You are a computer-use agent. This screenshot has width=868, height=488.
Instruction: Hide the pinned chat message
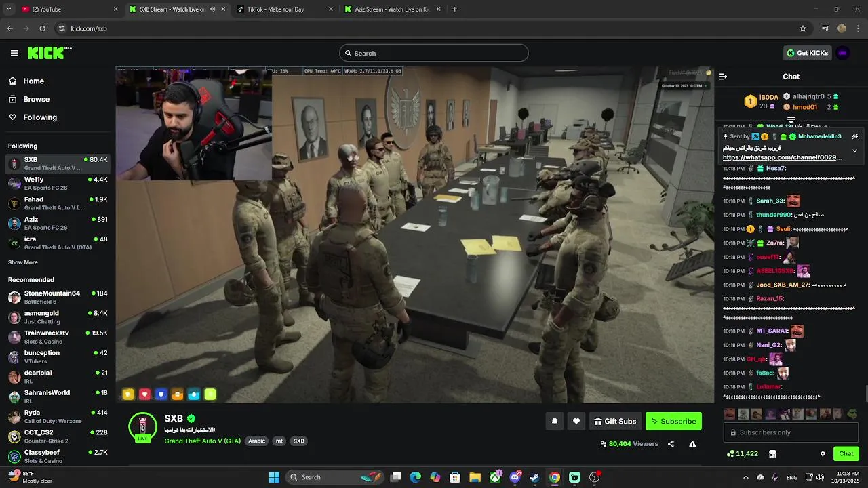pyautogui.click(x=854, y=136)
